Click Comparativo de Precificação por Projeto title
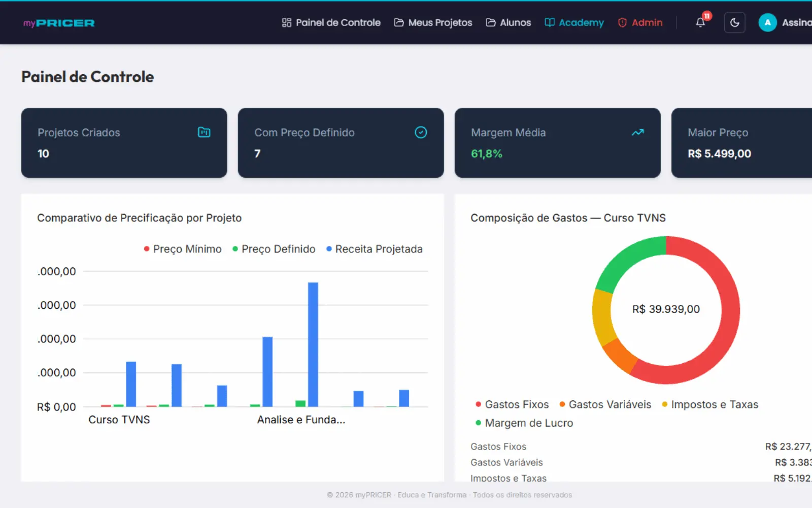The image size is (812, 508). click(140, 218)
